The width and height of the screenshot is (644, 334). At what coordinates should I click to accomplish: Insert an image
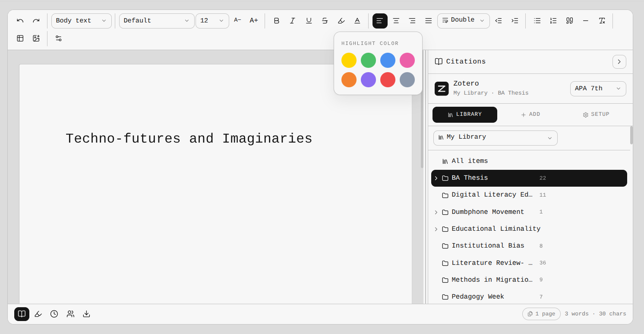[x=36, y=38]
